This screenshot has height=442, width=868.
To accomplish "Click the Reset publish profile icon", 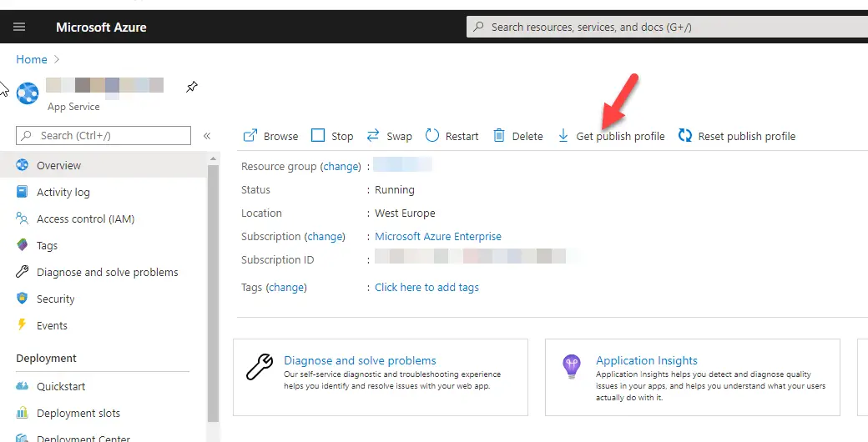I will tap(685, 136).
